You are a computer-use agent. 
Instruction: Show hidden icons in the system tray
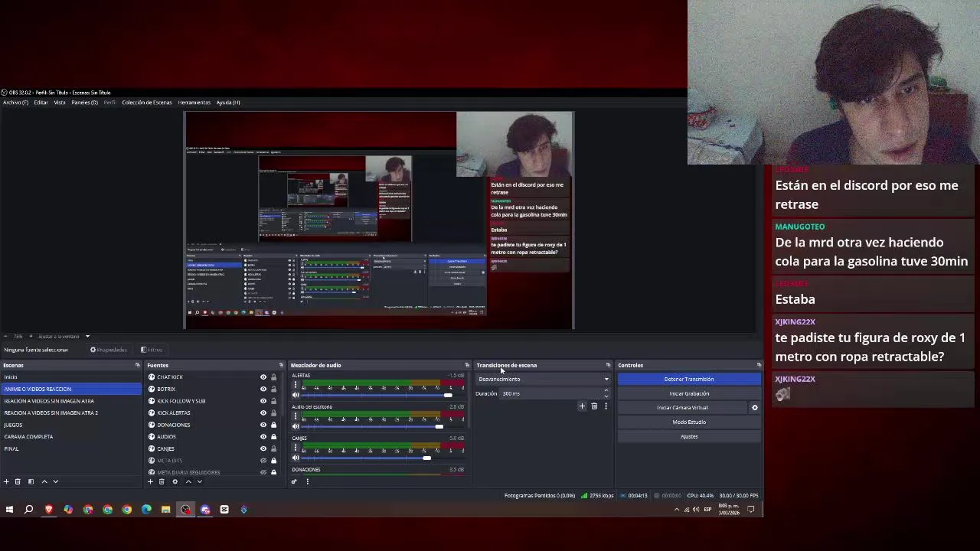[x=676, y=510]
